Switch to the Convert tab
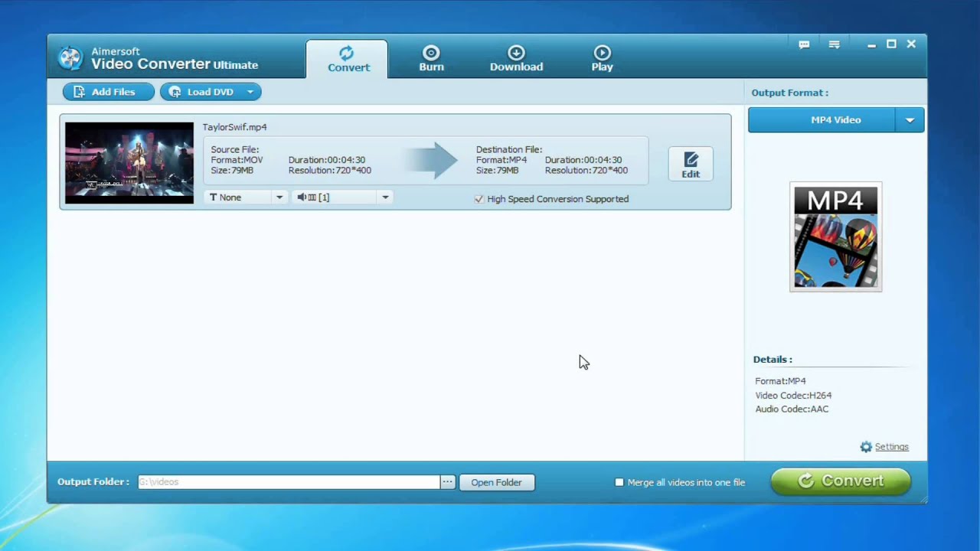The image size is (980, 551). (348, 59)
